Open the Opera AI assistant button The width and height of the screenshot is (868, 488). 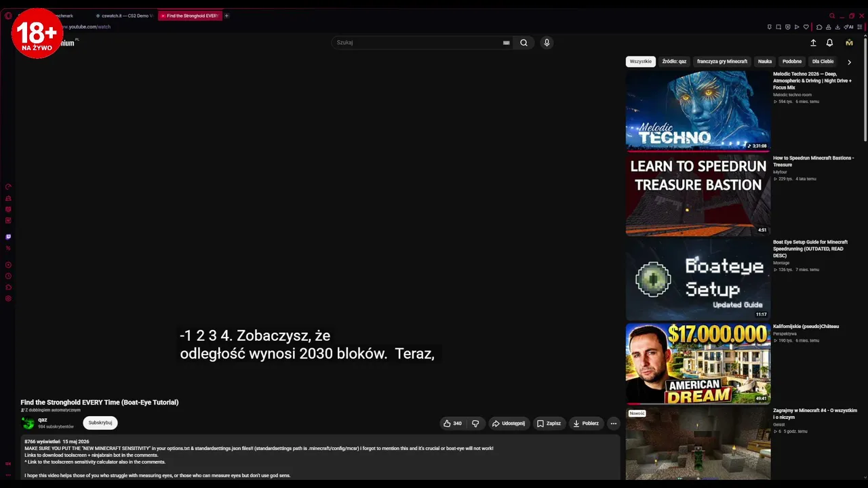[x=848, y=27]
